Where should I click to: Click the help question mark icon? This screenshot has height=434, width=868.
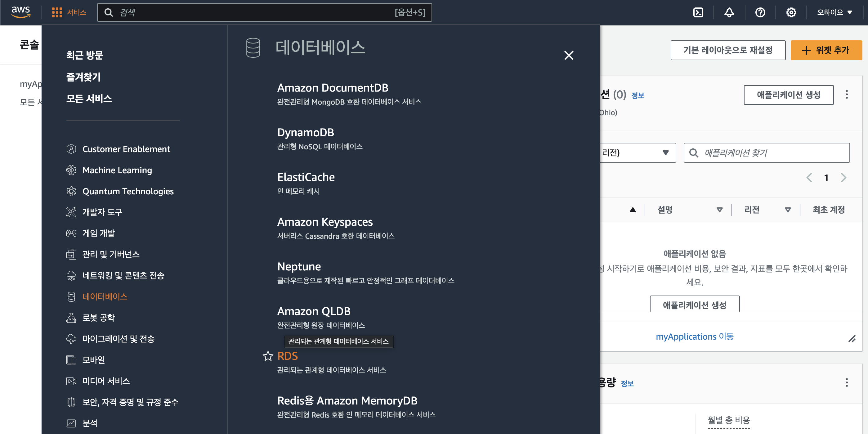coord(760,12)
